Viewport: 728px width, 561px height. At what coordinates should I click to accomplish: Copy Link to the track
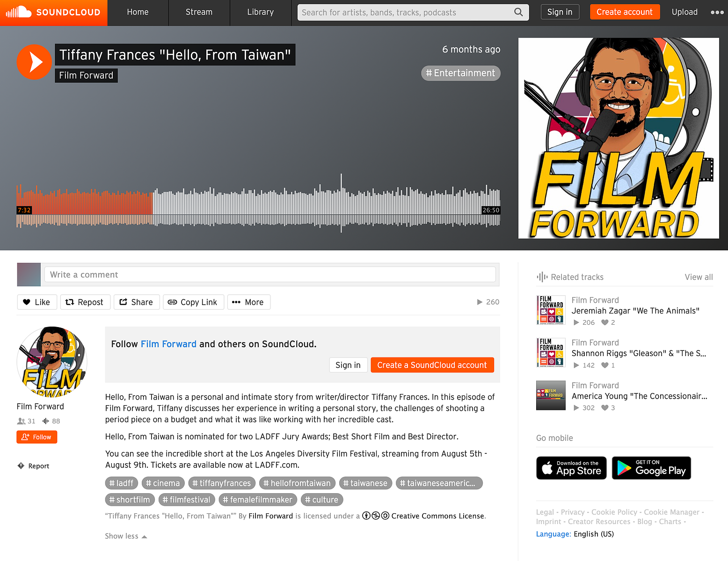click(193, 302)
